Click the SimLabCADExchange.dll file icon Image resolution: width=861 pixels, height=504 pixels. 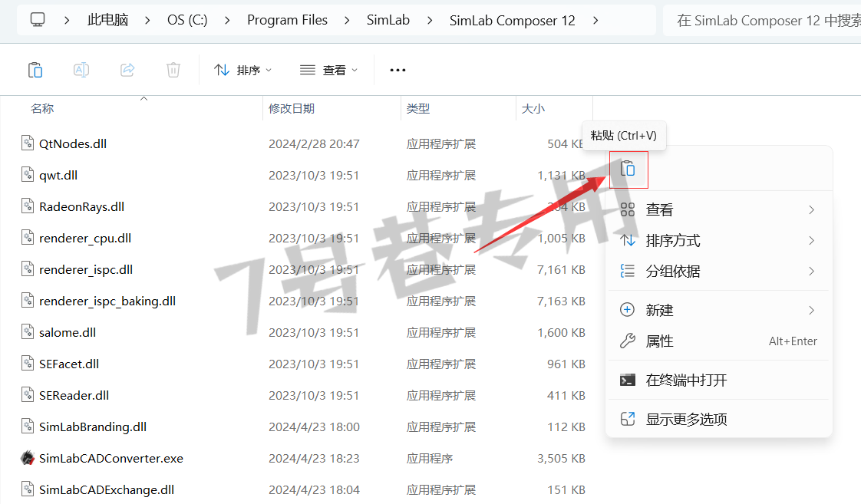tap(28, 489)
